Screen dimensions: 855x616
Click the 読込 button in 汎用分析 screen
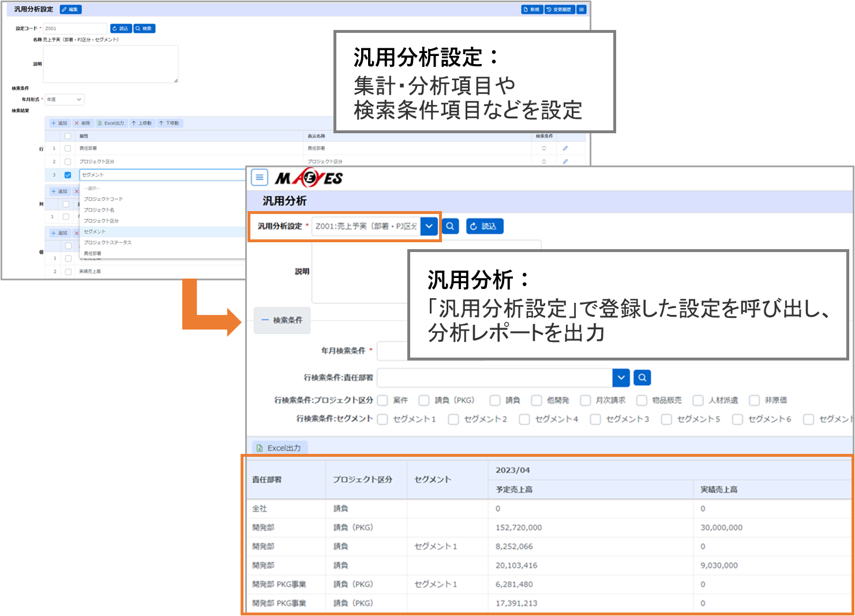click(485, 226)
